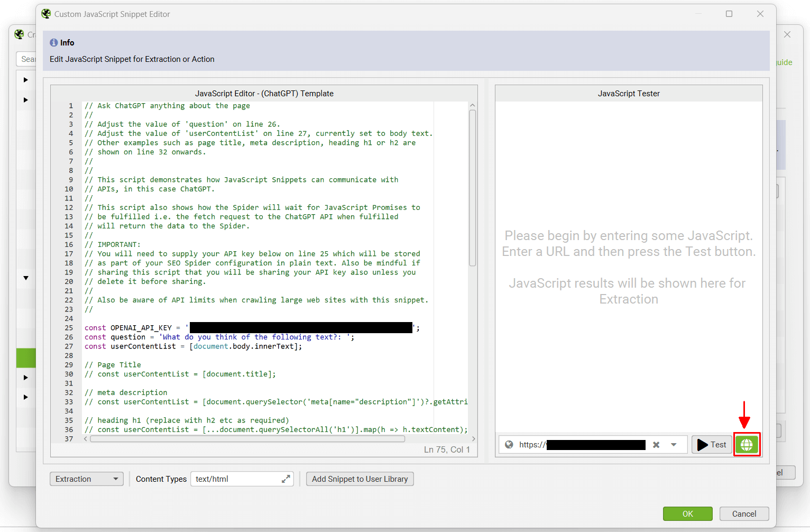This screenshot has height=532, width=810.
Task: Click the 'Ask ChatGPT anything' comment line
Action: click(167, 106)
